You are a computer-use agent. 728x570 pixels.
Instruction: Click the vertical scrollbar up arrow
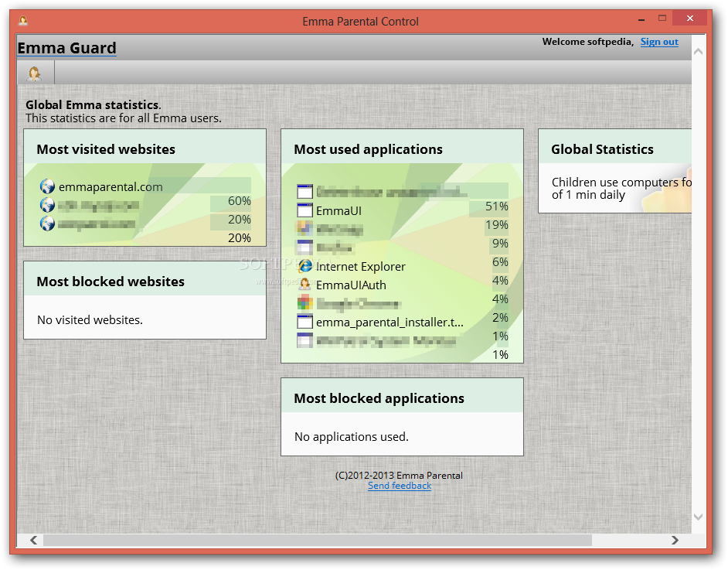click(x=698, y=52)
